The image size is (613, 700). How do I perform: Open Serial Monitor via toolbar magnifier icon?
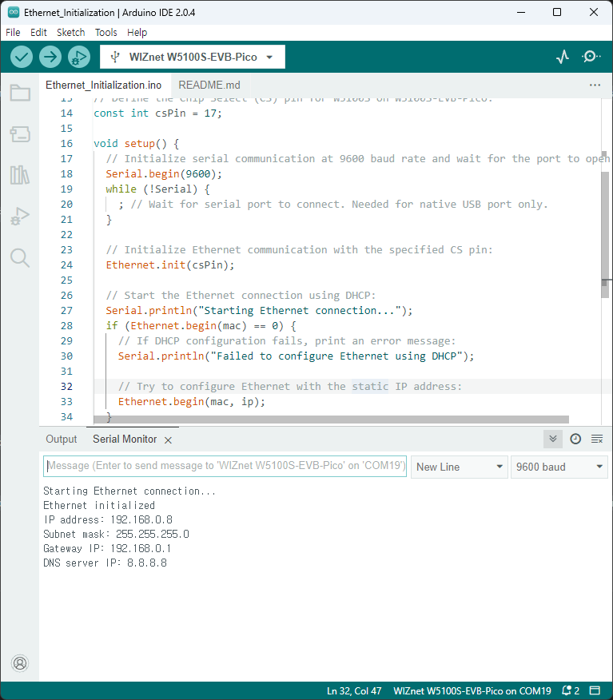(x=591, y=57)
